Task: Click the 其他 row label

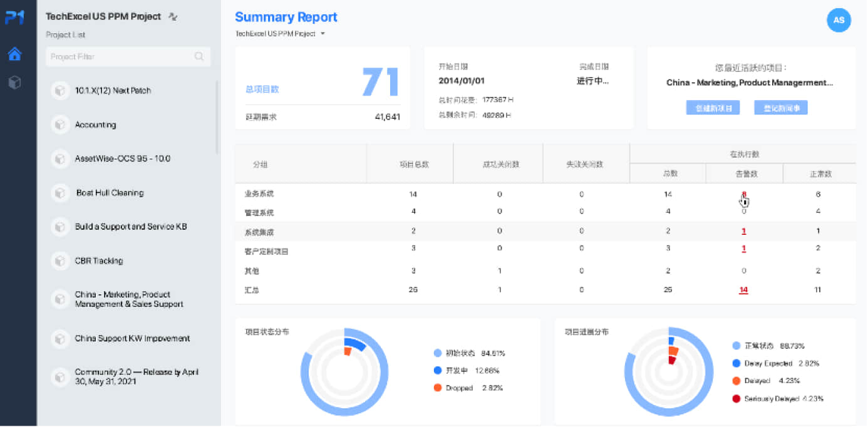Action: tap(251, 271)
